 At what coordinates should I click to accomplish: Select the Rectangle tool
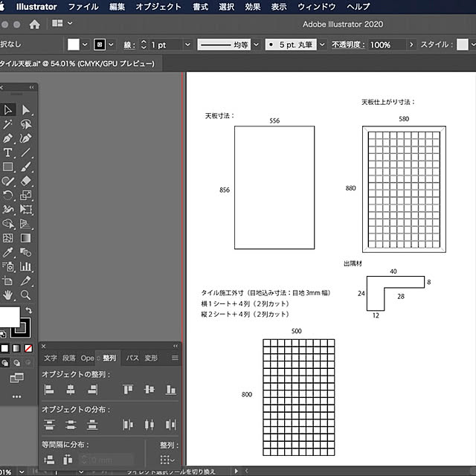tap(8, 167)
